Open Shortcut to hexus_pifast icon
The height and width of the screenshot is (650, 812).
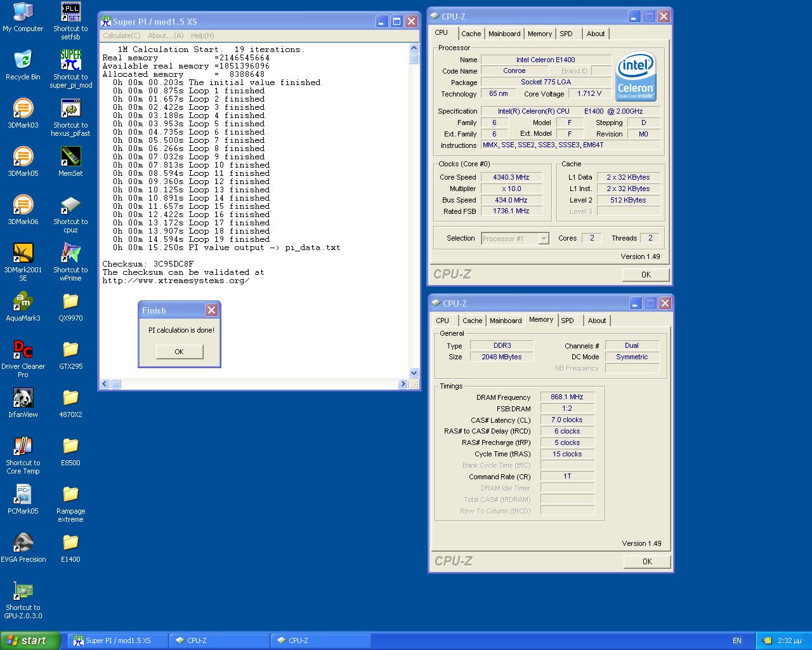pos(70,117)
